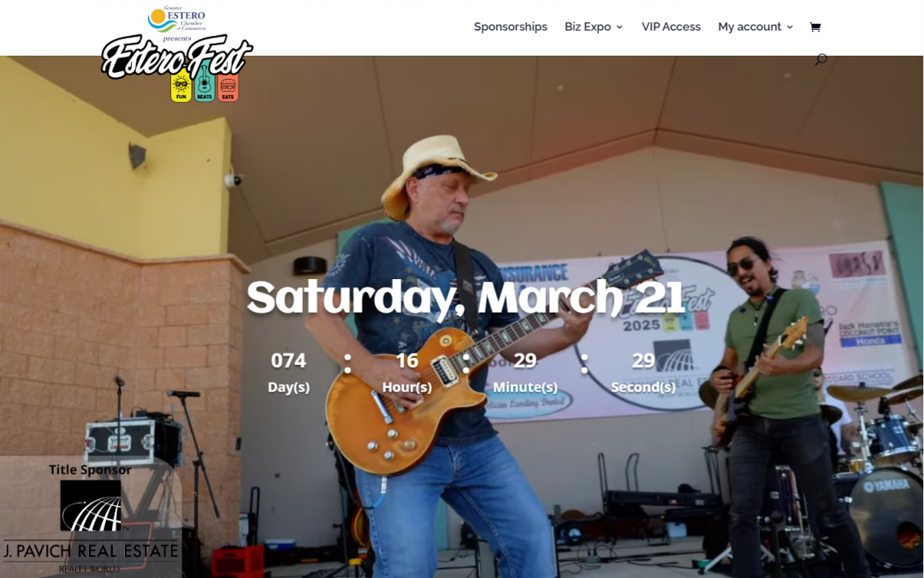Screen dimensions: 924x578
Task: Click the Realty World globe logo
Action: coord(91,505)
